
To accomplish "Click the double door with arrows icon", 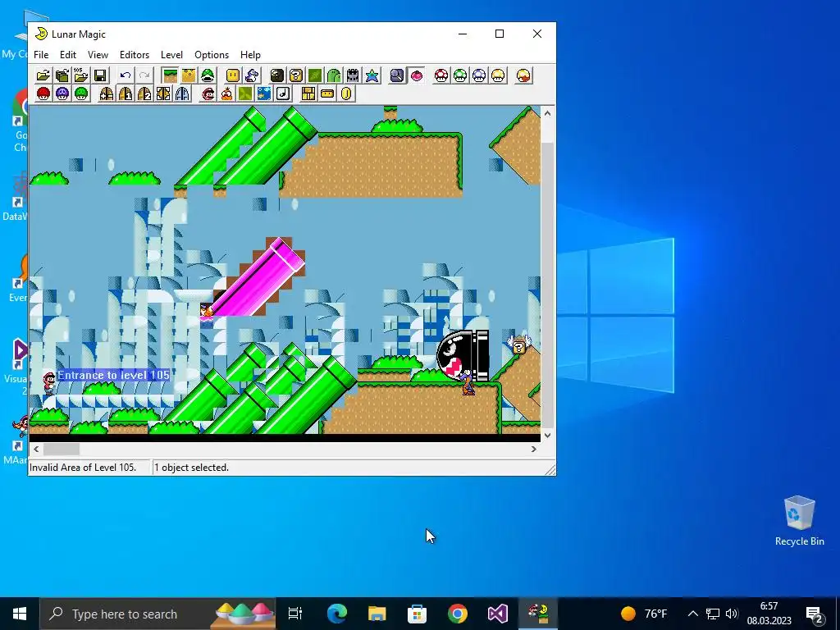I will [x=163, y=94].
